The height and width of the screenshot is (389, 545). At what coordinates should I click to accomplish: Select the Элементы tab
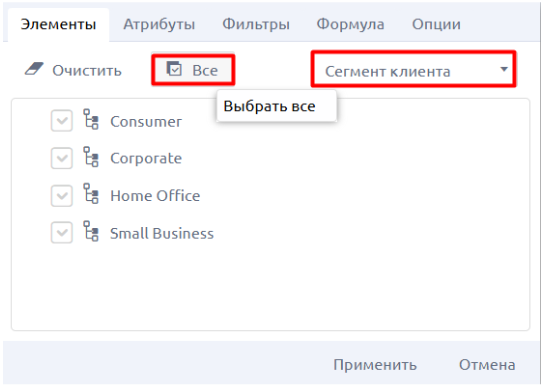(x=58, y=24)
